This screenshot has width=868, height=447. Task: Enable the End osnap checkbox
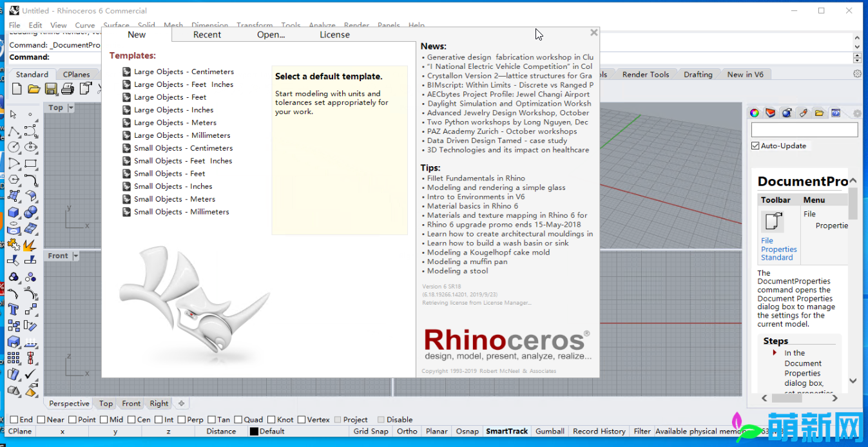point(14,420)
